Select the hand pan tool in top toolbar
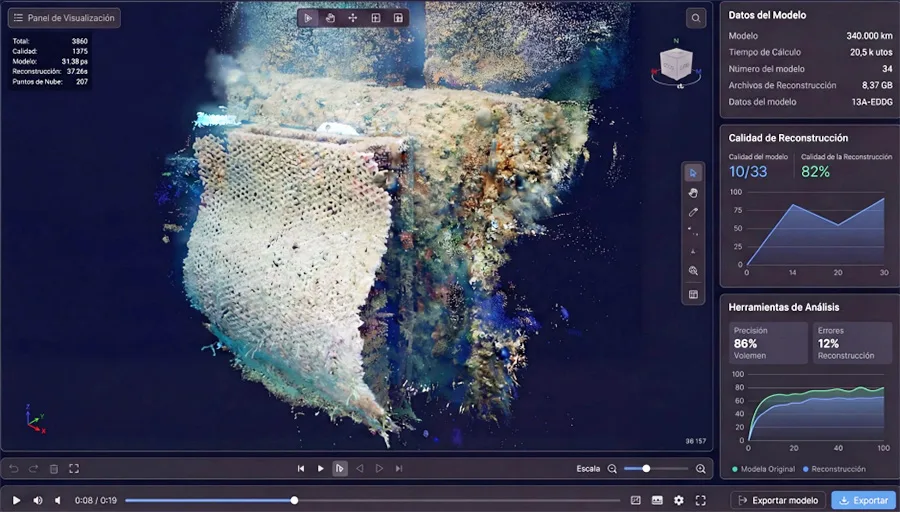The height and width of the screenshot is (512, 900). click(x=330, y=18)
